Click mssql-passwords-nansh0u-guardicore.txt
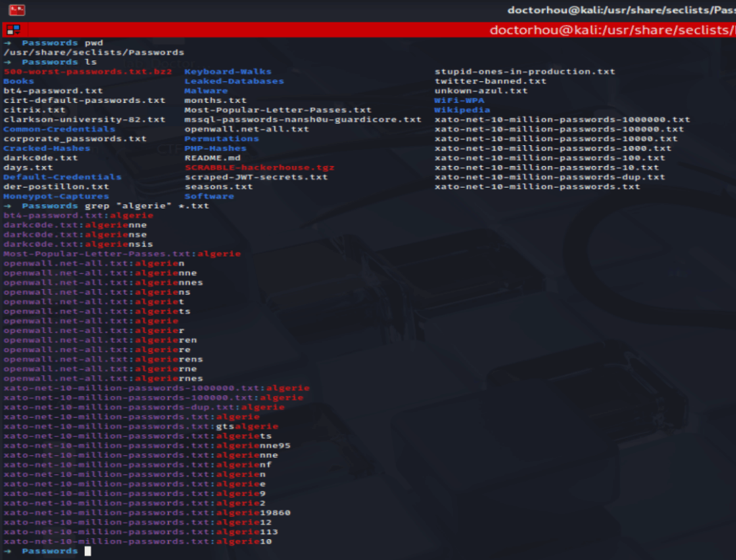This screenshot has height=560, width=736. tap(303, 120)
